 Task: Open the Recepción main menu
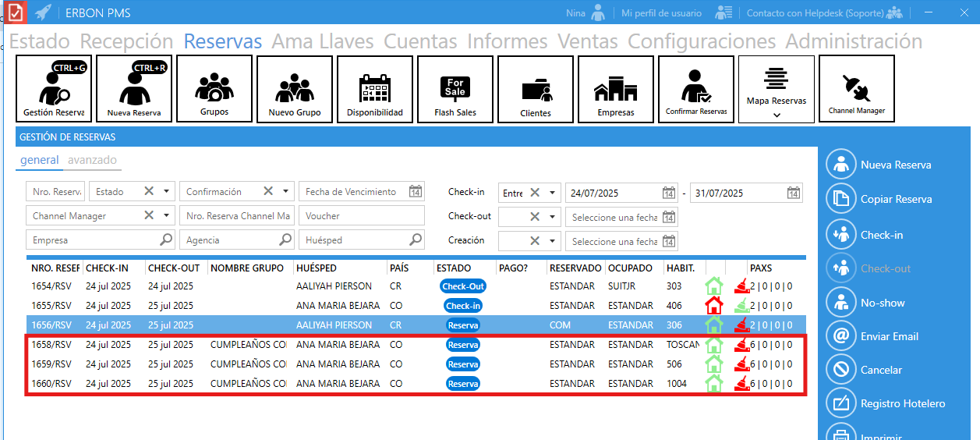point(126,41)
